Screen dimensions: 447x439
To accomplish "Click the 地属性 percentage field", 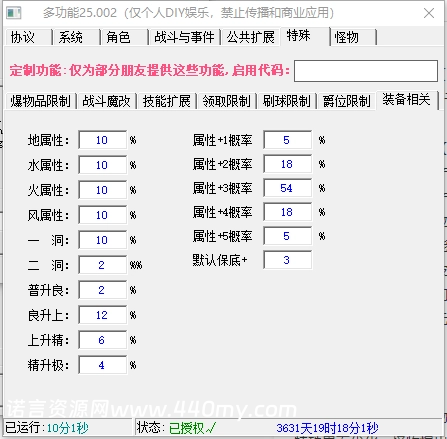I will (102, 140).
